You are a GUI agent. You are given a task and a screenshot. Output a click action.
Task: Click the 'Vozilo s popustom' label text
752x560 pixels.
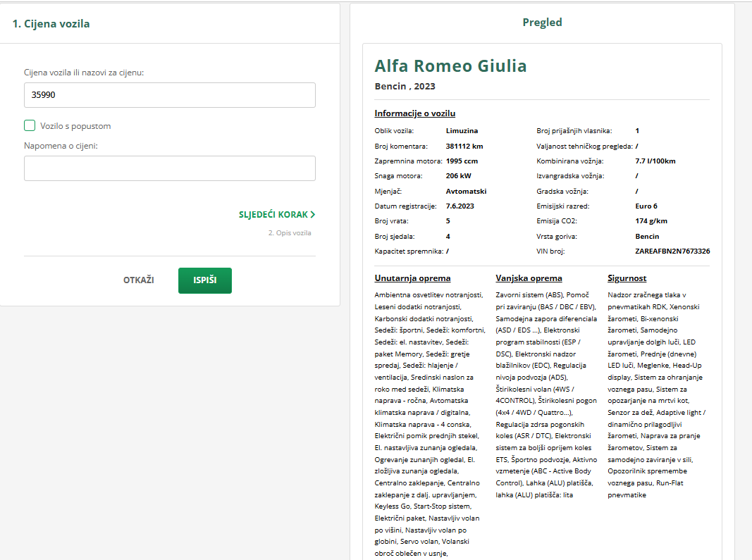pyautogui.click(x=75, y=126)
